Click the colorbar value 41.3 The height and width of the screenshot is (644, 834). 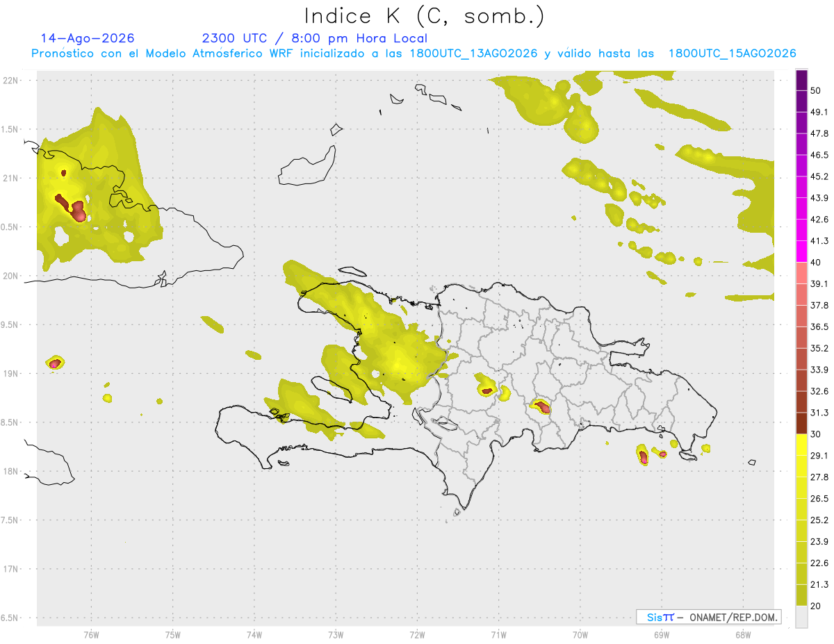pyautogui.click(x=819, y=241)
